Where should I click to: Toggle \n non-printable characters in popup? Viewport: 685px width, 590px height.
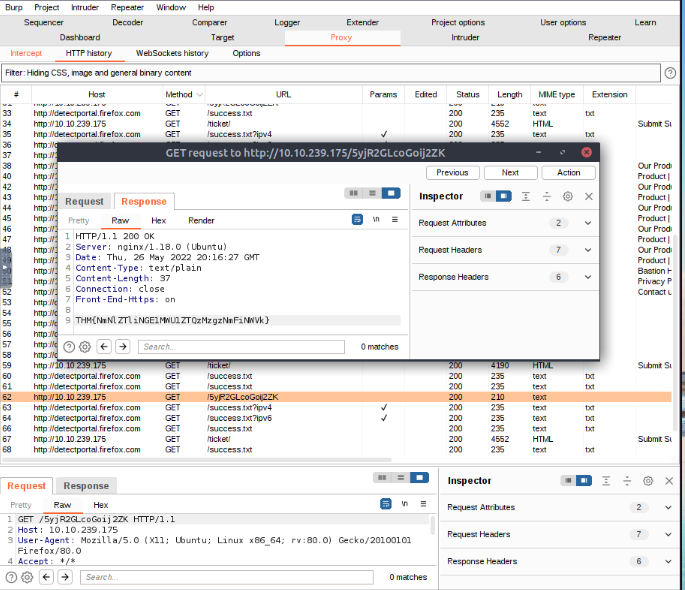click(x=377, y=219)
